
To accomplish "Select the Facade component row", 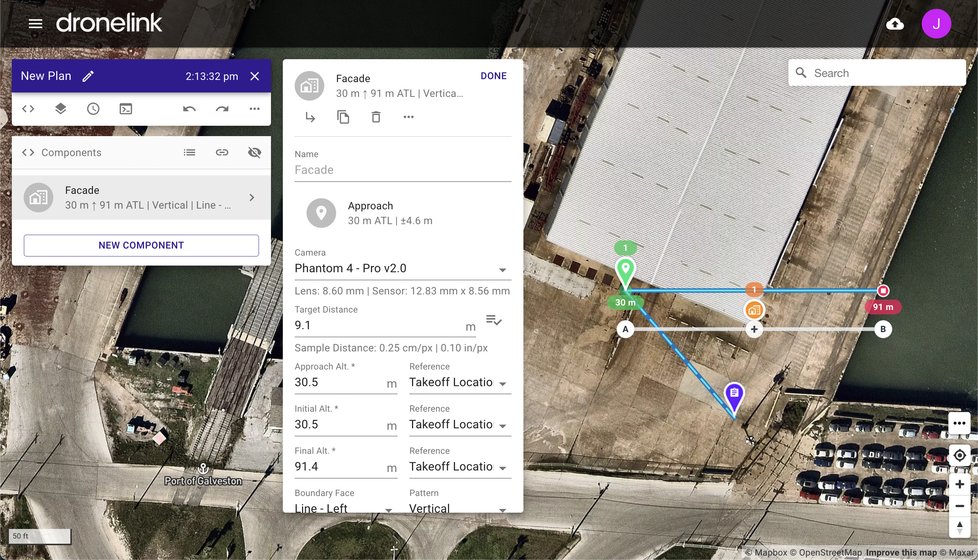I will [141, 197].
